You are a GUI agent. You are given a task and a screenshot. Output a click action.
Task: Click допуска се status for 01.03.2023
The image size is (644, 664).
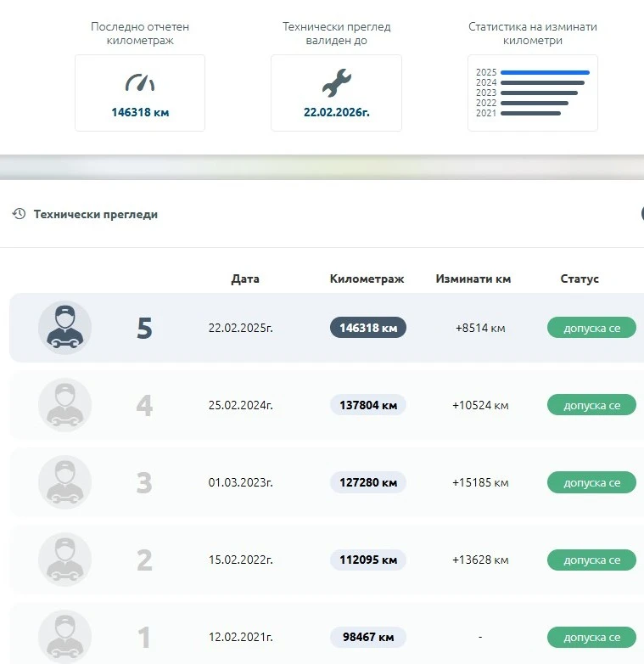point(591,482)
